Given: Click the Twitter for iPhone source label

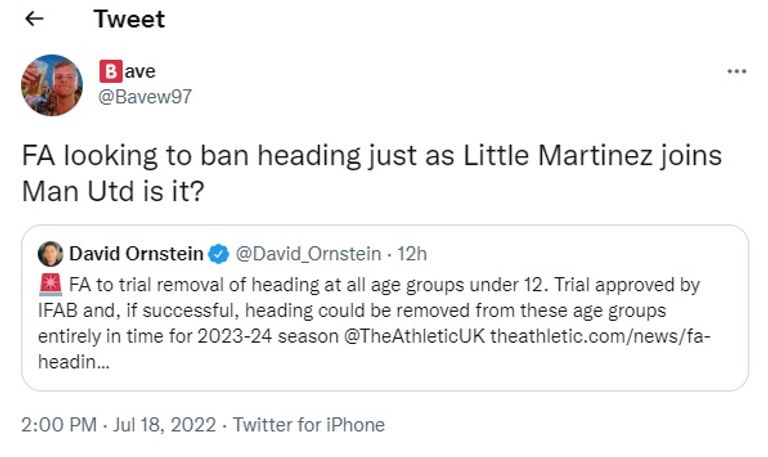Looking at the screenshot, I should [x=309, y=424].
